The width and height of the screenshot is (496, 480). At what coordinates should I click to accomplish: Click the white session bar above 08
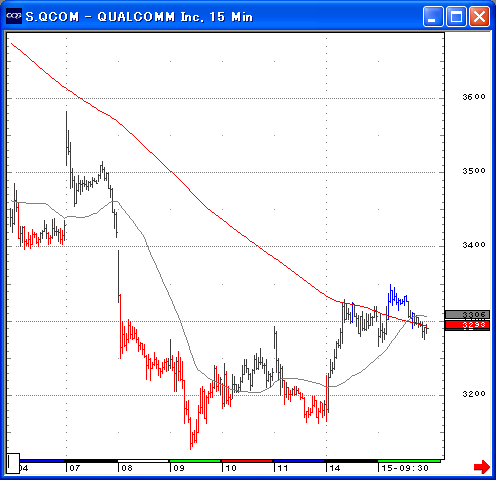pos(143,461)
